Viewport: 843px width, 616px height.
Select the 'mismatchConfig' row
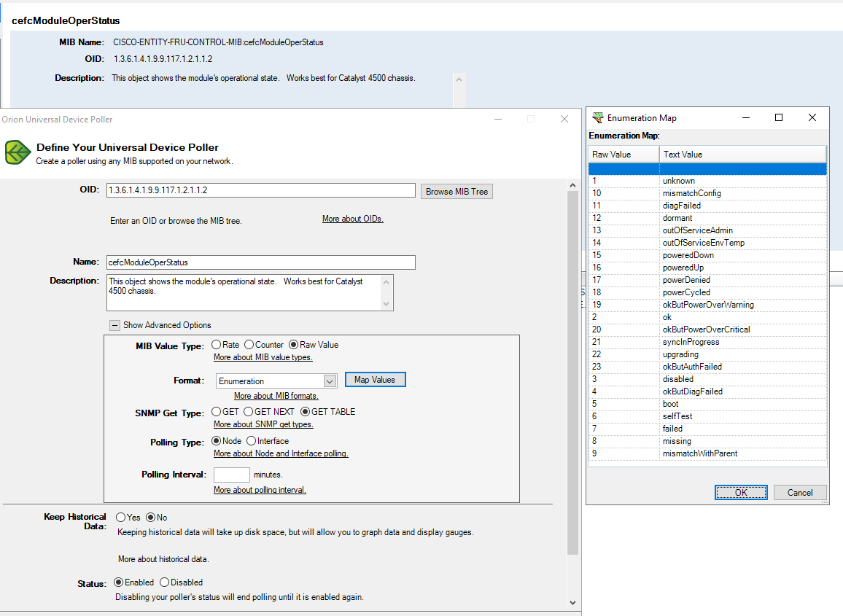[x=707, y=193]
